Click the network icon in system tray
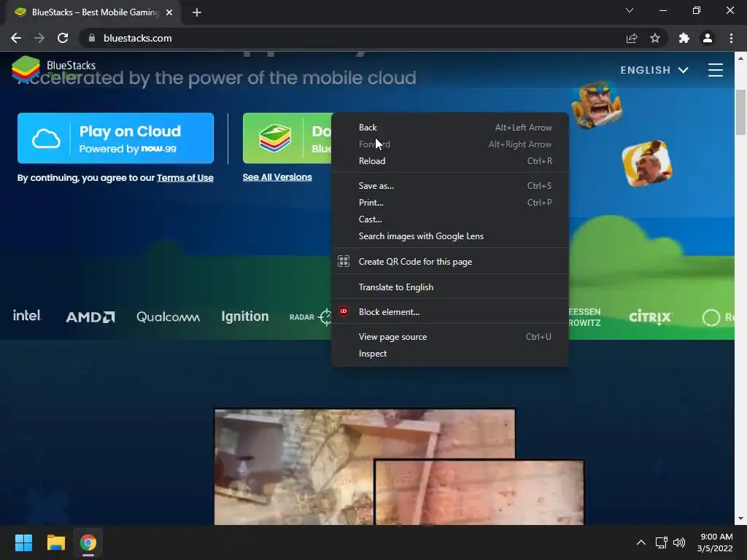The width and height of the screenshot is (747, 560). [x=661, y=542]
